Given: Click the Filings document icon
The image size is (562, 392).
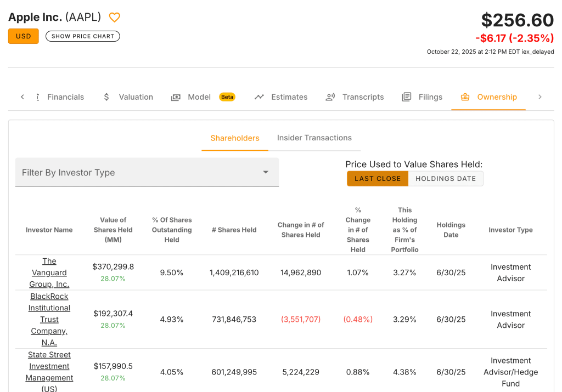Looking at the screenshot, I should pyautogui.click(x=407, y=97).
